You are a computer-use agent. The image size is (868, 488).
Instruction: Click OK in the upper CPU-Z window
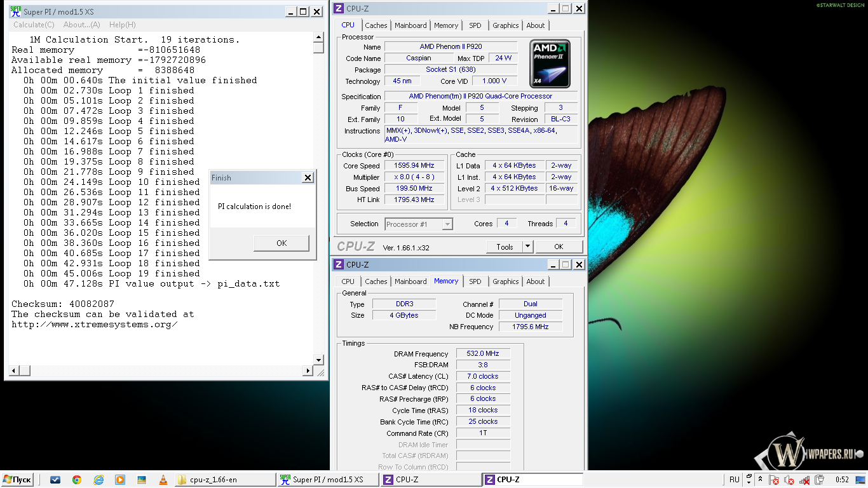coord(559,247)
